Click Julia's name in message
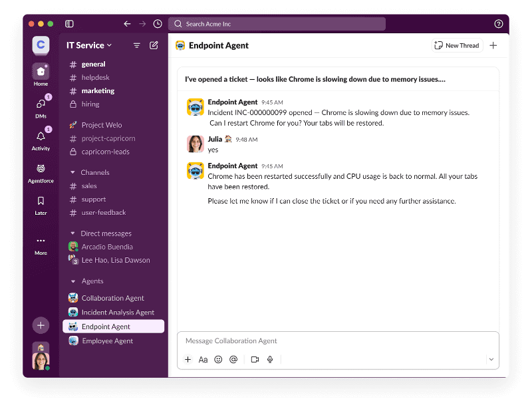 pyautogui.click(x=215, y=139)
